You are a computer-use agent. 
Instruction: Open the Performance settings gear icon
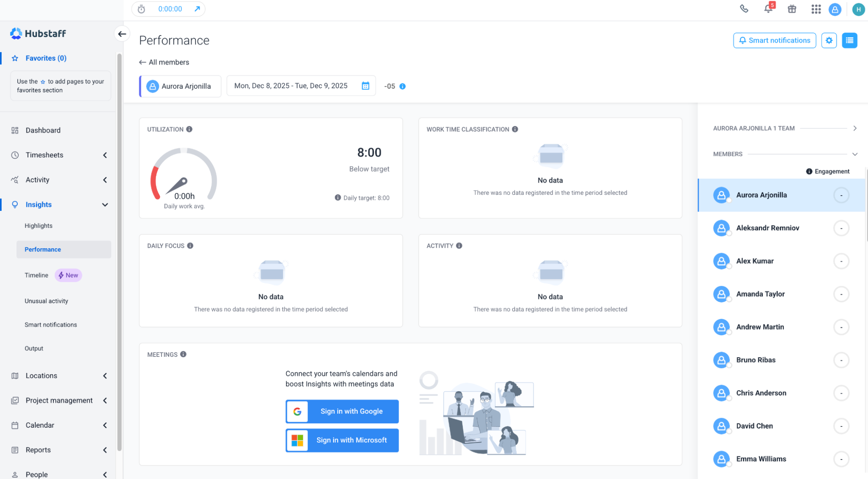tap(828, 40)
